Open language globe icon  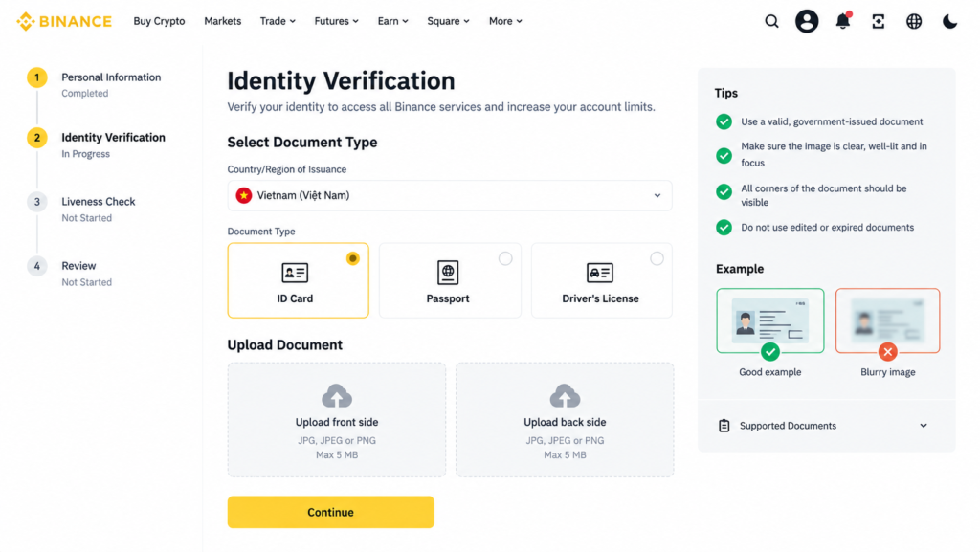[914, 21]
